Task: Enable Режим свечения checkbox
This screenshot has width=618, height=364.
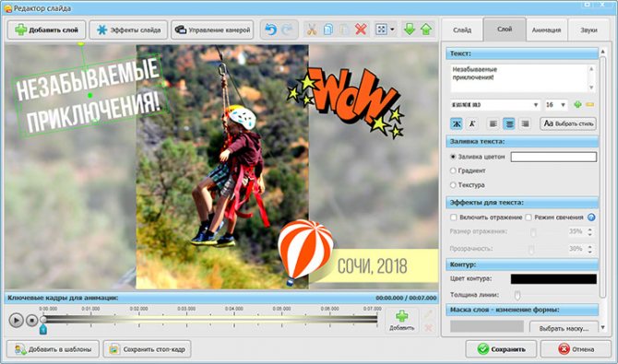Action: click(529, 217)
